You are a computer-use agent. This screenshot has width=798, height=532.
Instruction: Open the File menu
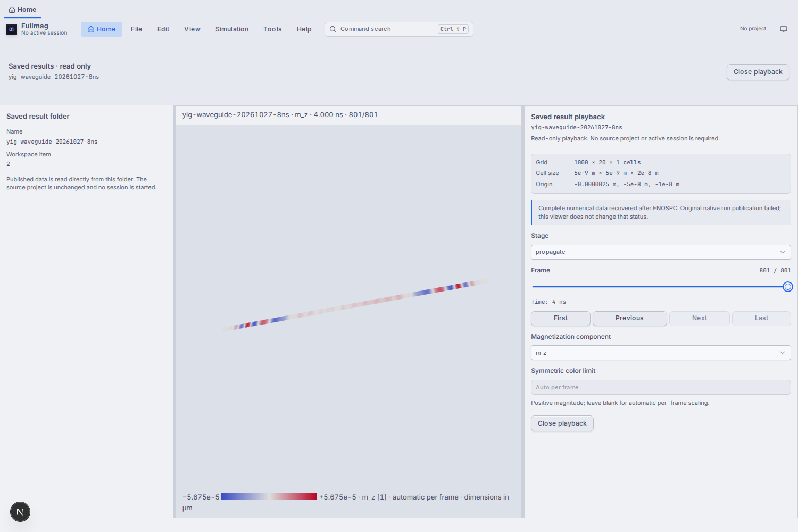click(136, 29)
